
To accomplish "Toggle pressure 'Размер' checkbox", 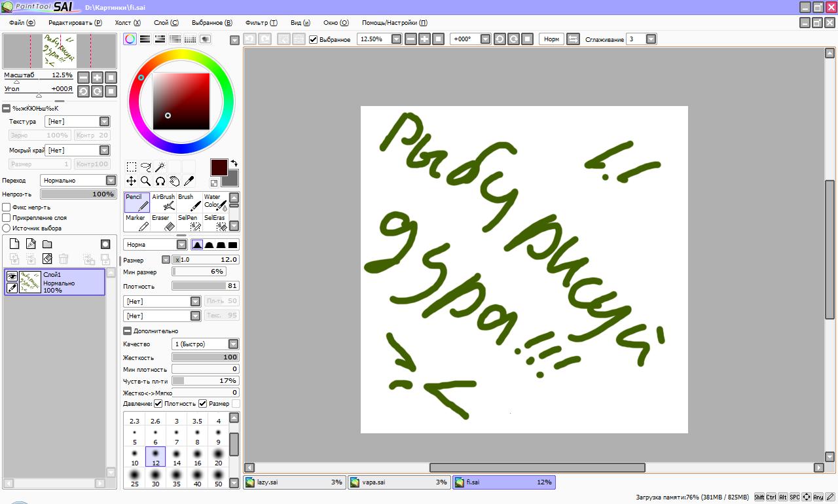I will tap(203, 404).
